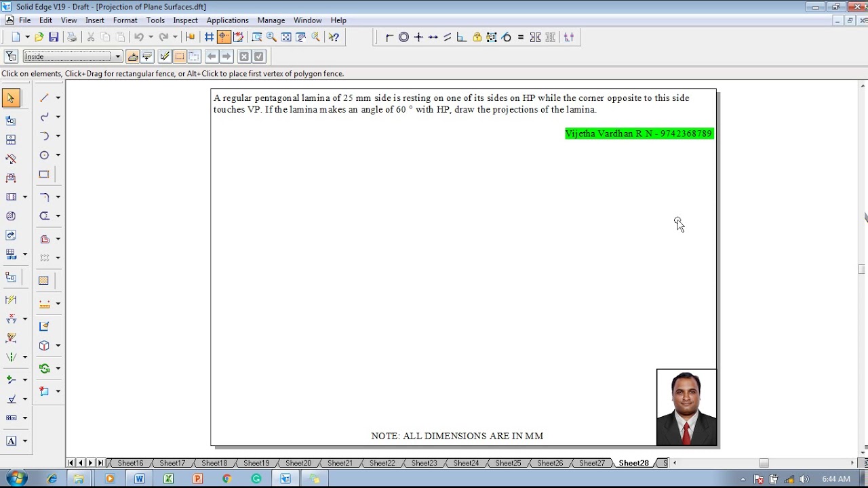The height and width of the screenshot is (488, 868).
Task: Open the Insert menu
Action: (x=95, y=20)
